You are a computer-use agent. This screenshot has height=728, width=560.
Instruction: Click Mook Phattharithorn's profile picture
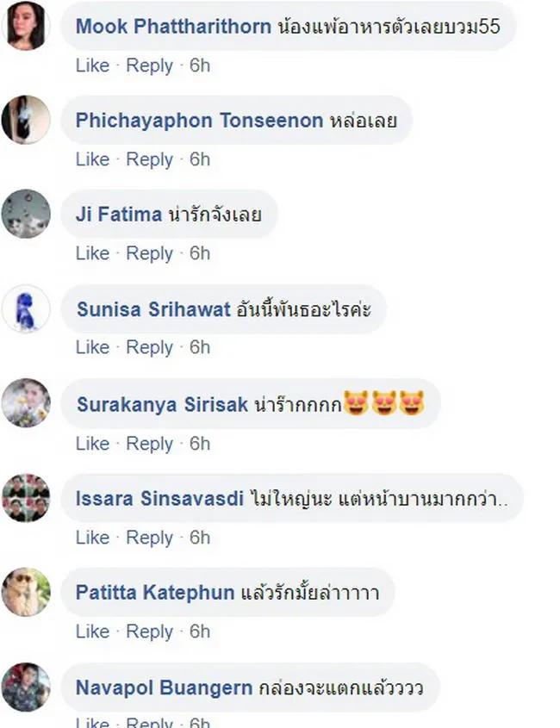26,26
